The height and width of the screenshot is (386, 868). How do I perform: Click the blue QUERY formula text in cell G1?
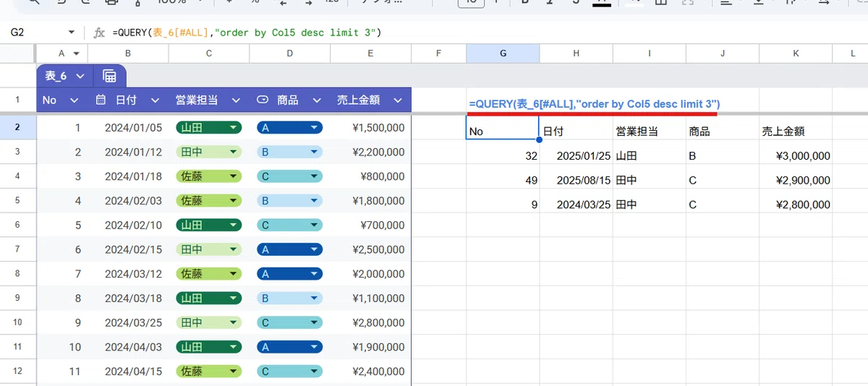(x=594, y=104)
